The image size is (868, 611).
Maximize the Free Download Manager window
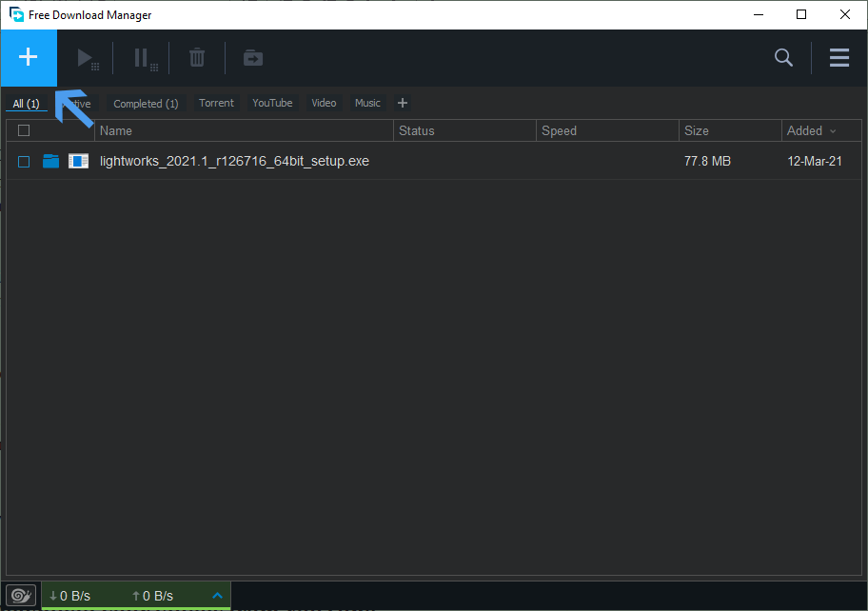pos(801,14)
